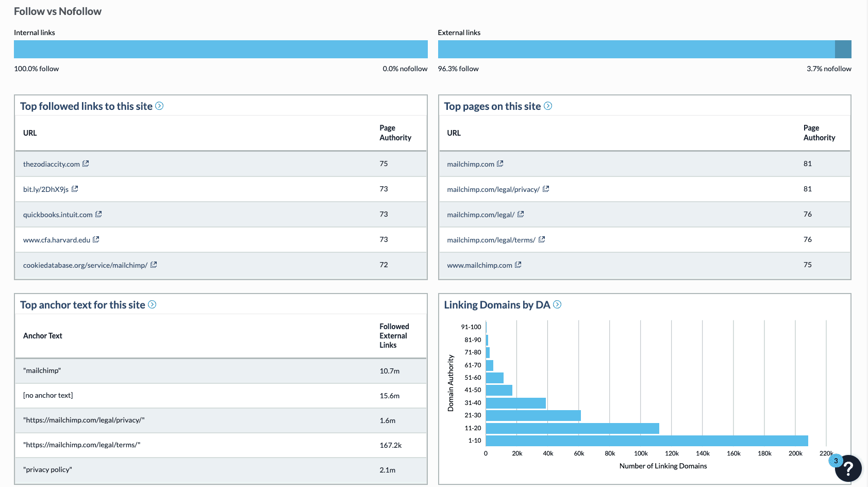Click the internal links follow bar
Viewport: 868px width, 487px height.
click(x=221, y=50)
